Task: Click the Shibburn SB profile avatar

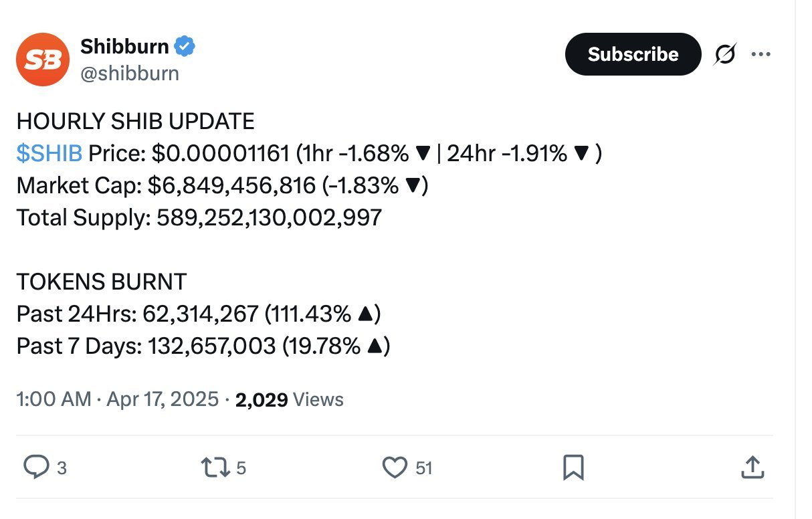Action: point(43,60)
